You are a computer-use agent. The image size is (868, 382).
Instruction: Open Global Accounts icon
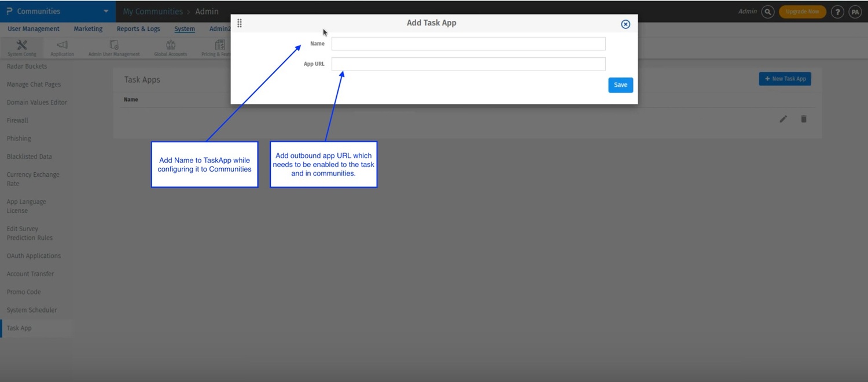171,45
